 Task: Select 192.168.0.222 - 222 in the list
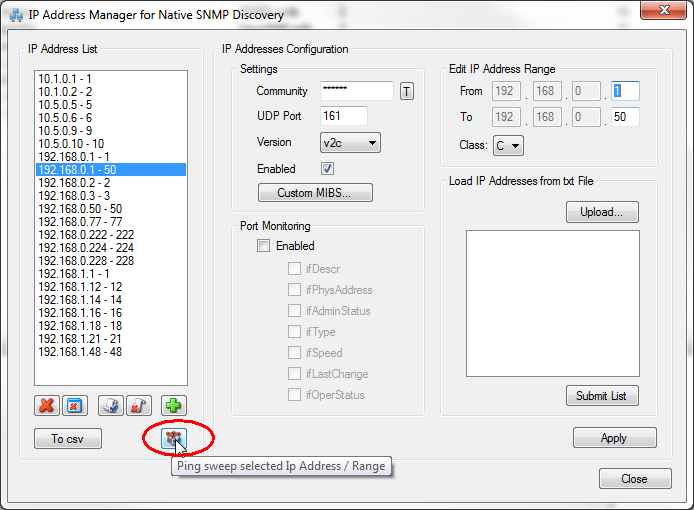[x=86, y=235]
